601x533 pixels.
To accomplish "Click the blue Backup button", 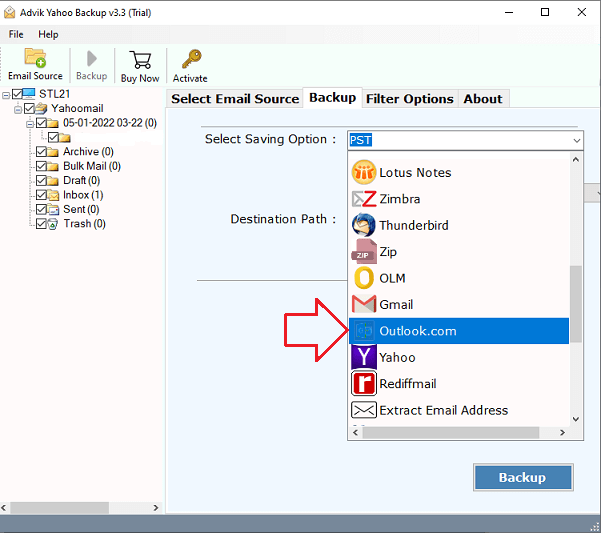I will click(x=523, y=477).
